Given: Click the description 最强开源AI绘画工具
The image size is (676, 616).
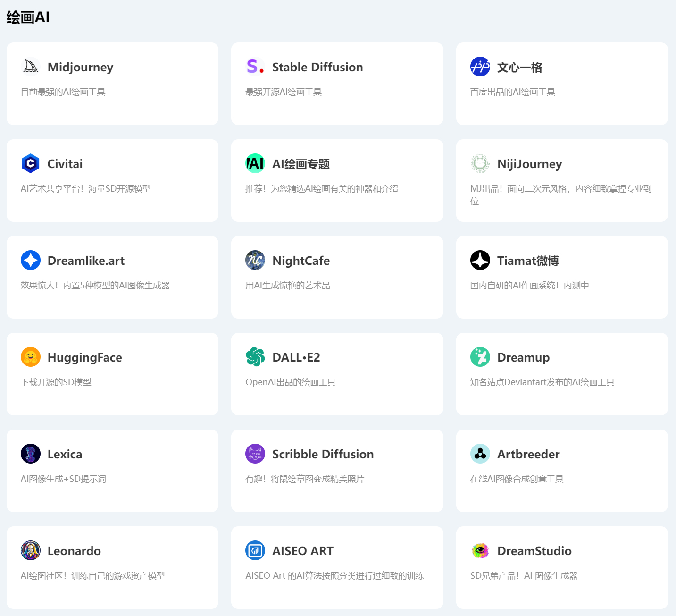Looking at the screenshot, I should click(x=284, y=92).
